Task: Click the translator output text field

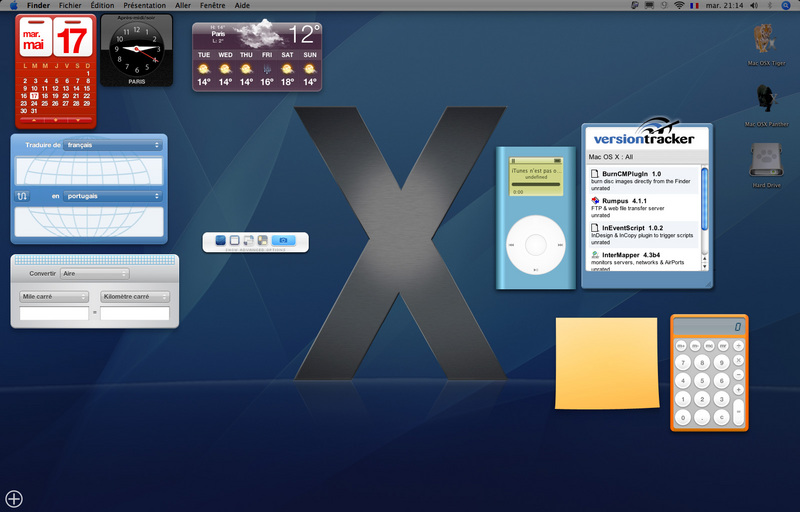Action: click(89, 222)
